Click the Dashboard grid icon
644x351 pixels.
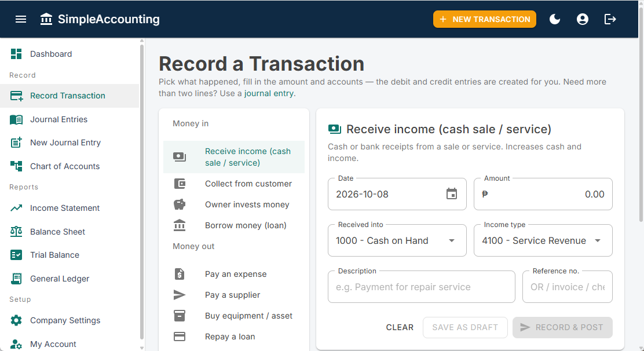coord(16,54)
